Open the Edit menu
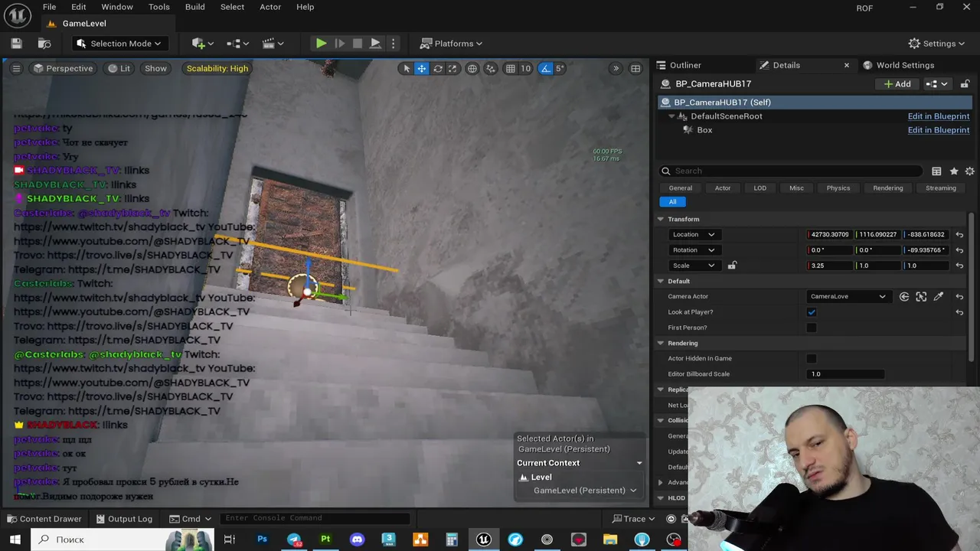 pos(79,7)
